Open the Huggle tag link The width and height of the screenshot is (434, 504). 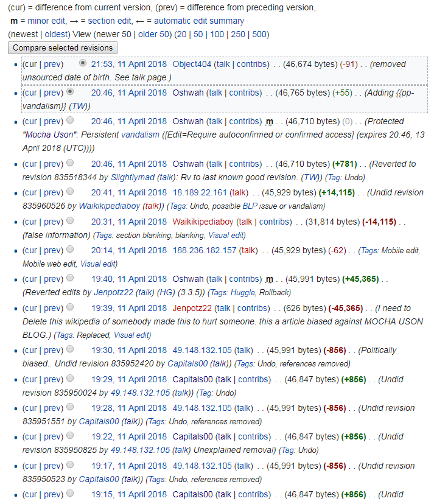[243, 293]
